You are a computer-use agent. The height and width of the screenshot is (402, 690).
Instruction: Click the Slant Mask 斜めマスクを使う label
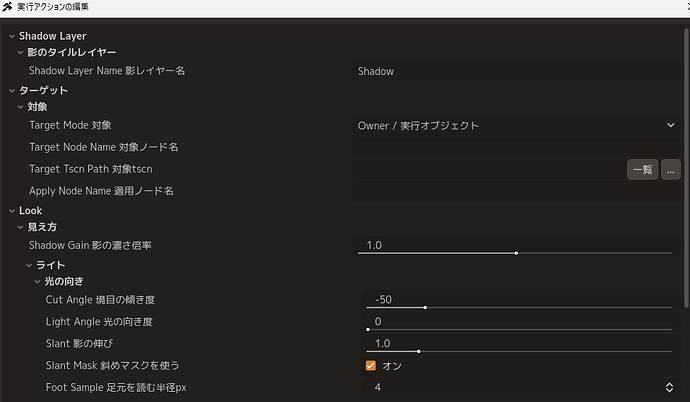[113, 365]
